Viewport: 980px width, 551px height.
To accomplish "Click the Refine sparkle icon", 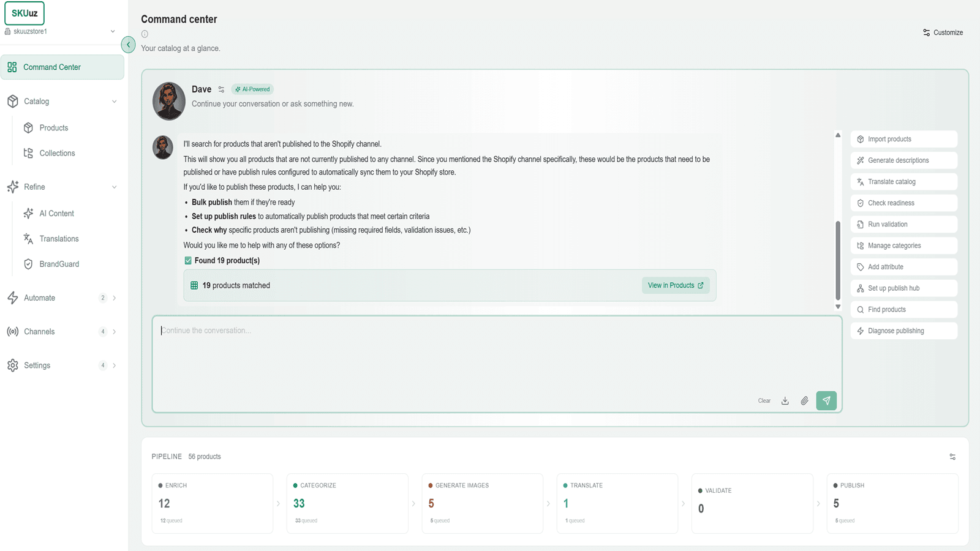I will pos(13,187).
